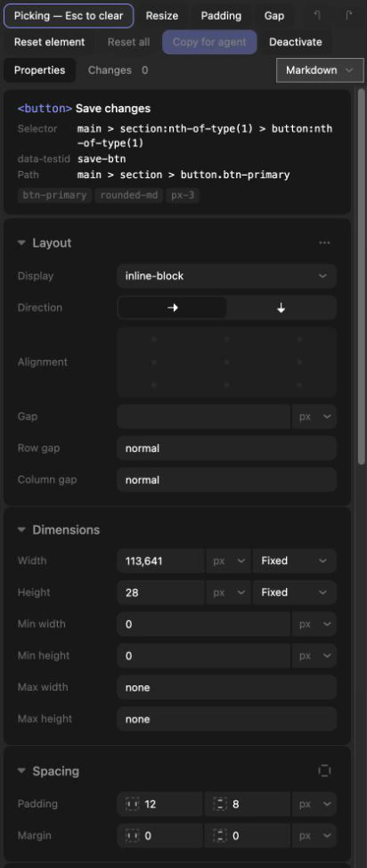Open Width Fixed sizing dropdown
This screenshot has width=367, height=868.
[295, 561]
